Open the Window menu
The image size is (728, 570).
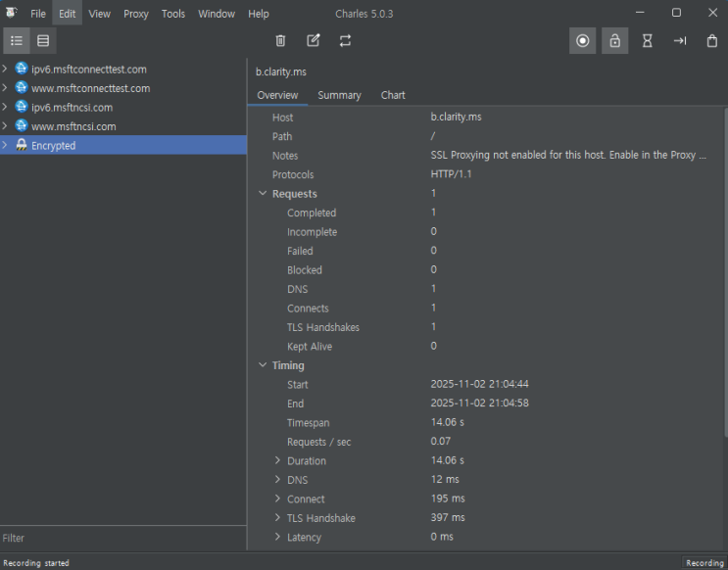tap(217, 14)
